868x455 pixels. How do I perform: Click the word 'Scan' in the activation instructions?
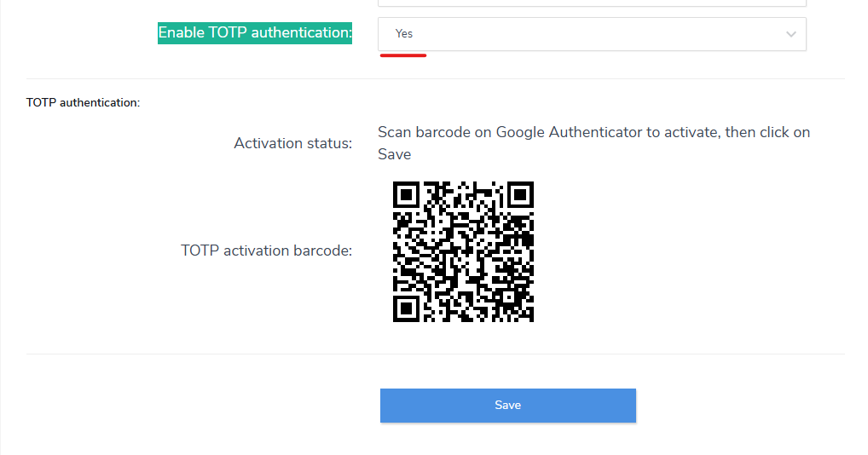click(x=395, y=132)
